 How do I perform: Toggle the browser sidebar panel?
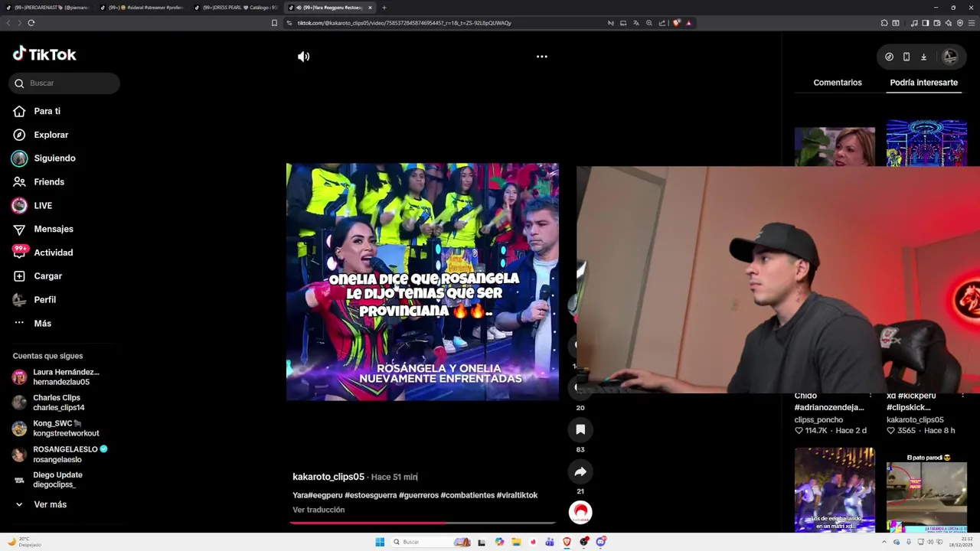pos(925,23)
